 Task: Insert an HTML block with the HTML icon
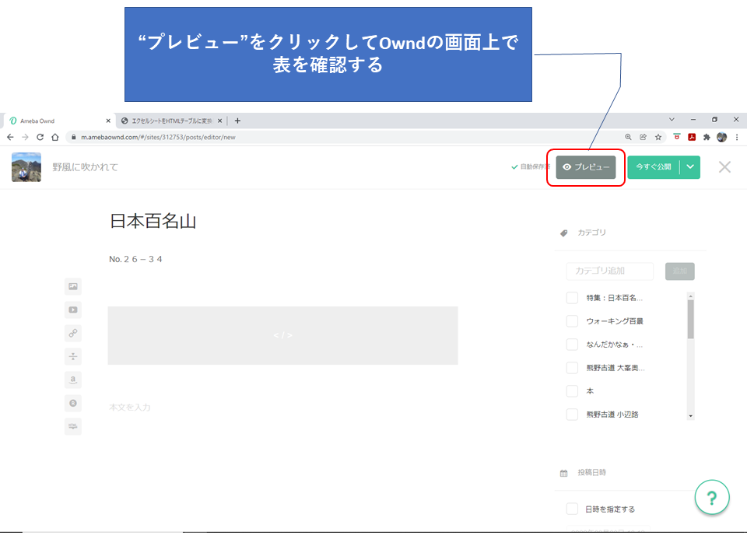[x=73, y=426]
